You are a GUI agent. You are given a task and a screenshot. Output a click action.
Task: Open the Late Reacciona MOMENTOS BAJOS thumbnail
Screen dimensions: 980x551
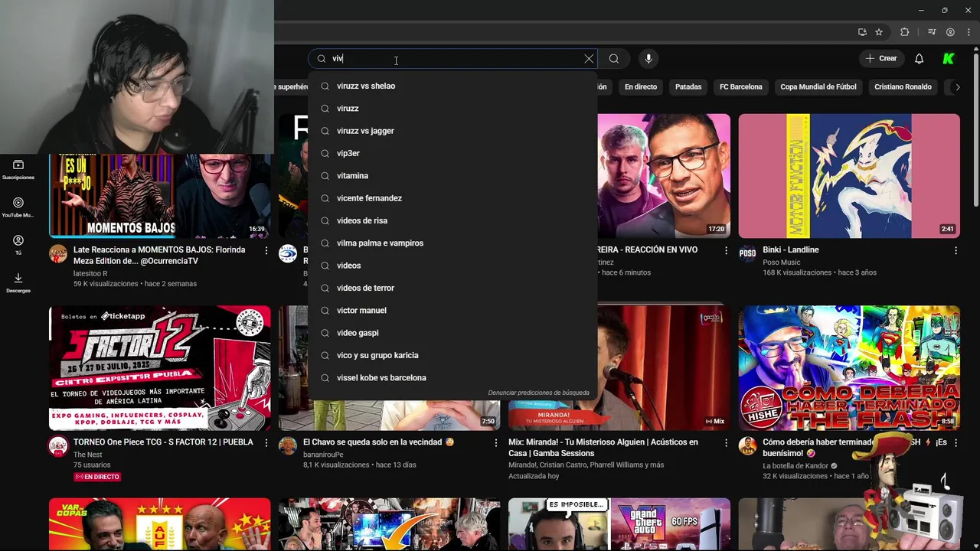coord(160,196)
